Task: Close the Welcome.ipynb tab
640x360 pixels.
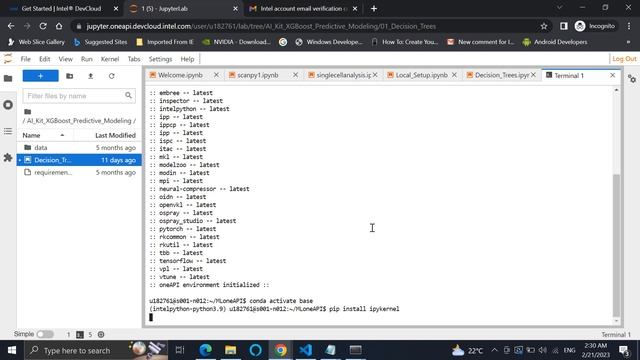Action: tap(216, 75)
